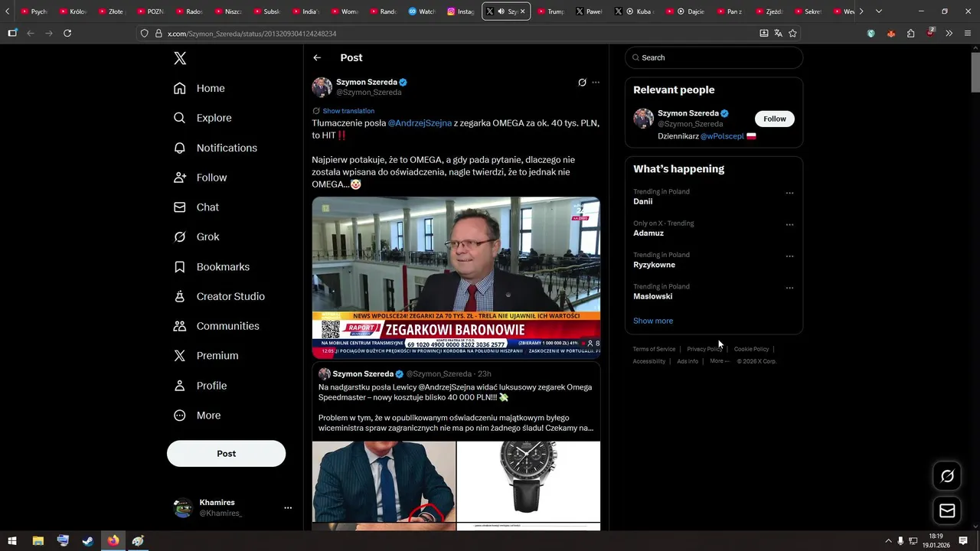
Task: Open the Ads info footer link
Action: click(x=688, y=361)
